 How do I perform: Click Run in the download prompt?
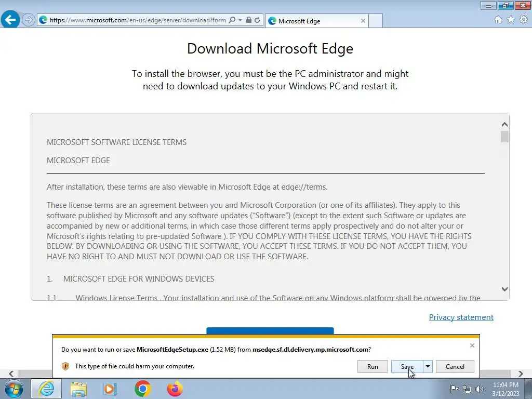tap(373, 366)
